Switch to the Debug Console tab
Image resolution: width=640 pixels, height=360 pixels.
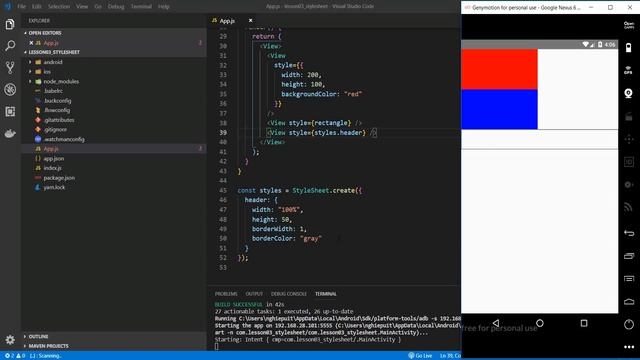[289, 294]
